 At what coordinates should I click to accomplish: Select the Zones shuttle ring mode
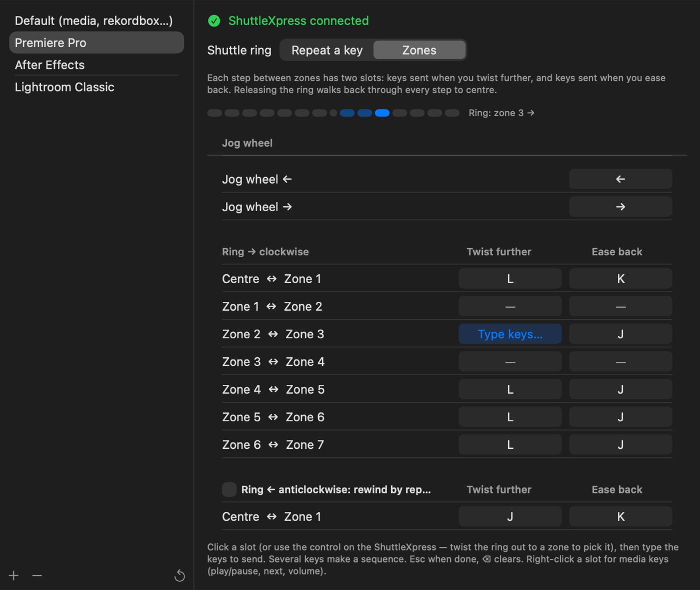pyautogui.click(x=419, y=50)
